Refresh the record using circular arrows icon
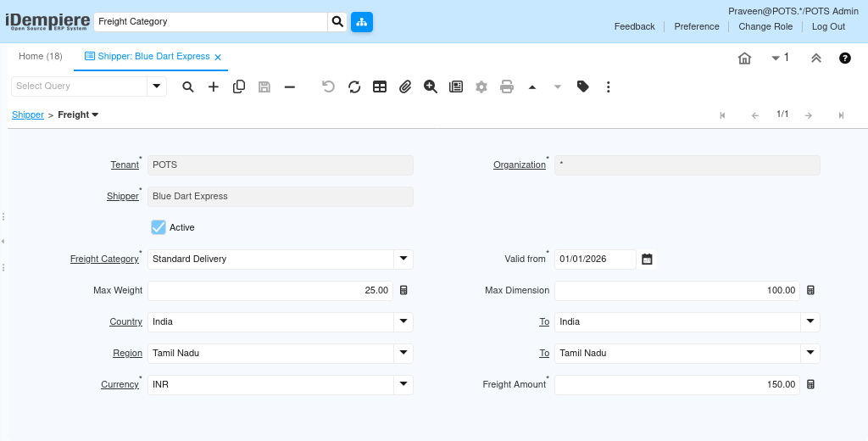Image resolution: width=868 pixels, height=441 pixels. pos(354,87)
